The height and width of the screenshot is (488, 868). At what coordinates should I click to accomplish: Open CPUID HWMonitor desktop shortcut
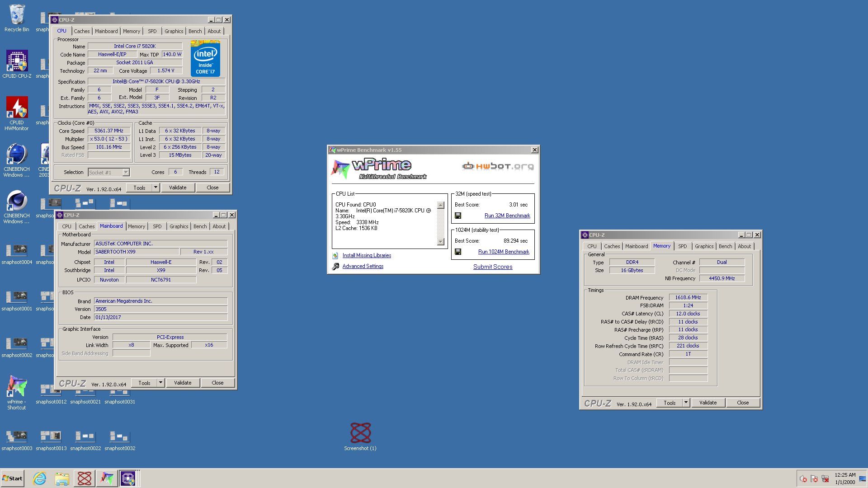coord(17,114)
